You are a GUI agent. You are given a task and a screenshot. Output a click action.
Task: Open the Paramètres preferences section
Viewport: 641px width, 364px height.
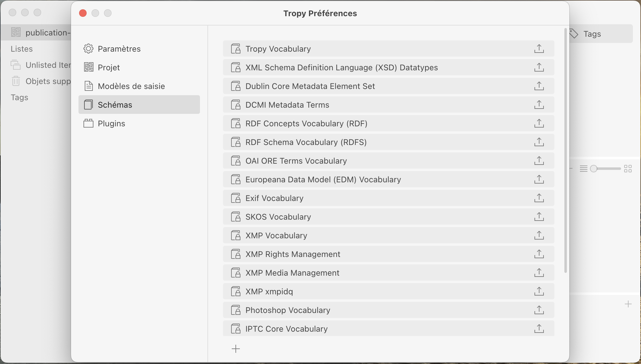coord(119,49)
